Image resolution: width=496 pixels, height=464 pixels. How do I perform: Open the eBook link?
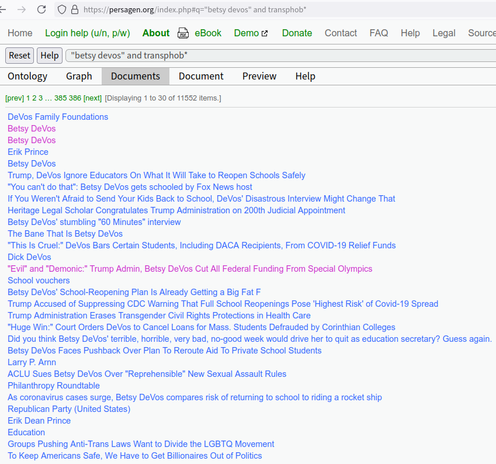(208, 33)
